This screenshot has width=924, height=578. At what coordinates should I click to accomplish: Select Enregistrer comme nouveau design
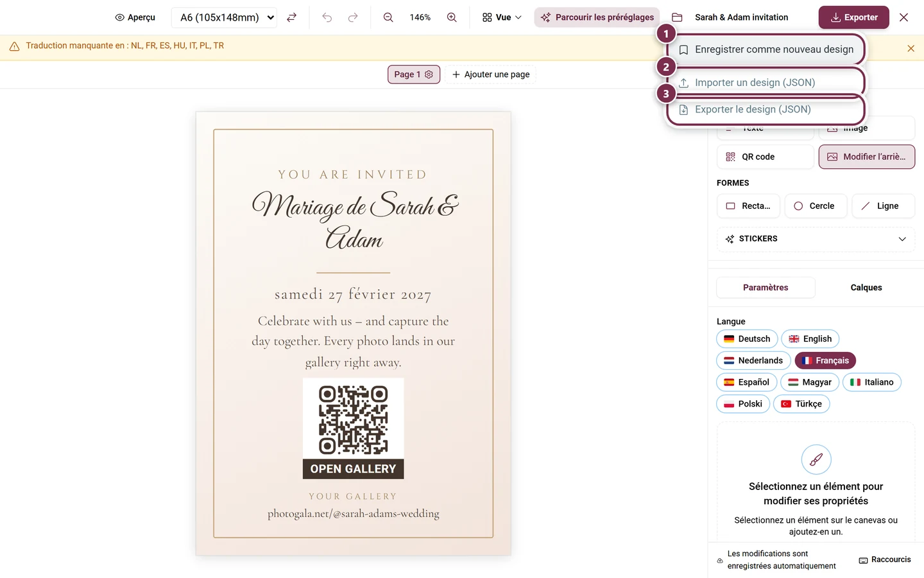click(766, 49)
